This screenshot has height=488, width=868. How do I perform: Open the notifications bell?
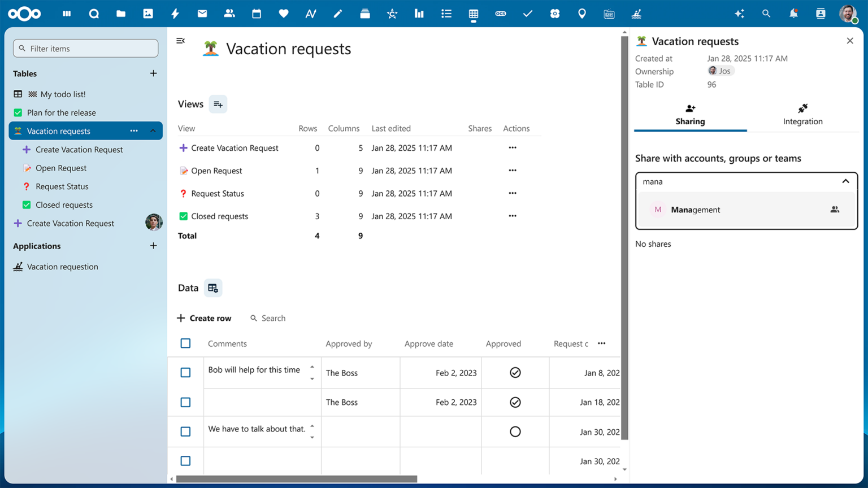[793, 14]
